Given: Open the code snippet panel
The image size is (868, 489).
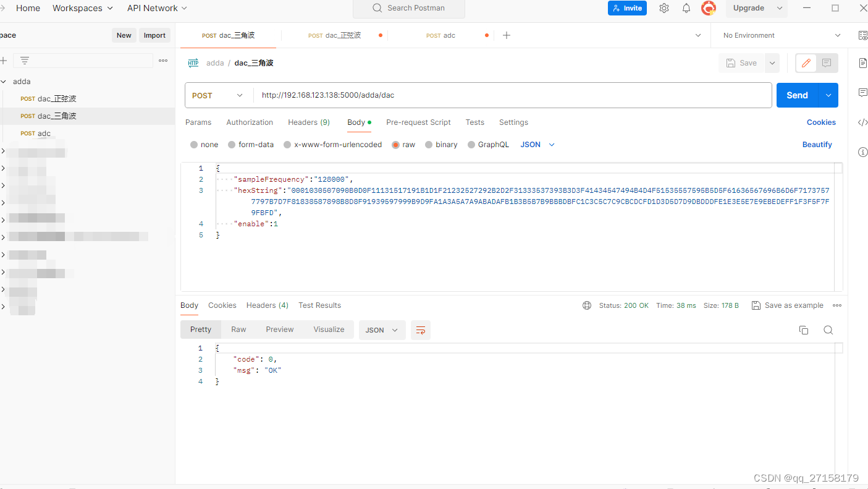Looking at the screenshot, I should pos(862,122).
